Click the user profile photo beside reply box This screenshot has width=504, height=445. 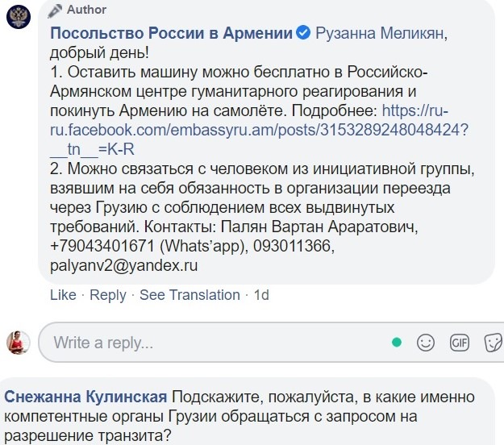click(x=19, y=343)
